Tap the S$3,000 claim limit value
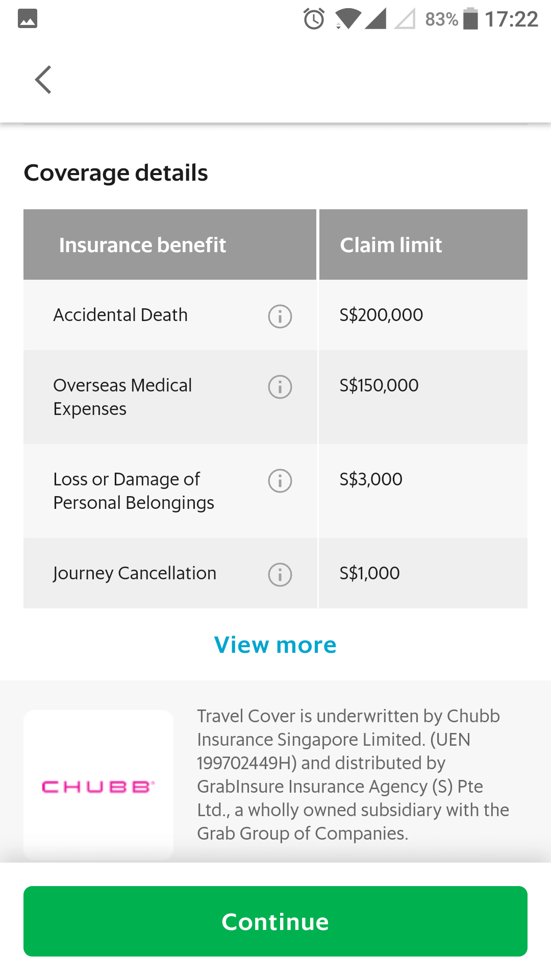The height and width of the screenshot is (980, 551). [371, 479]
